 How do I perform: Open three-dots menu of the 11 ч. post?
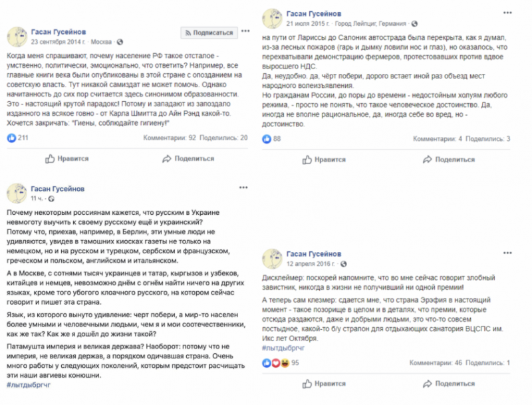tap(243, 188)
